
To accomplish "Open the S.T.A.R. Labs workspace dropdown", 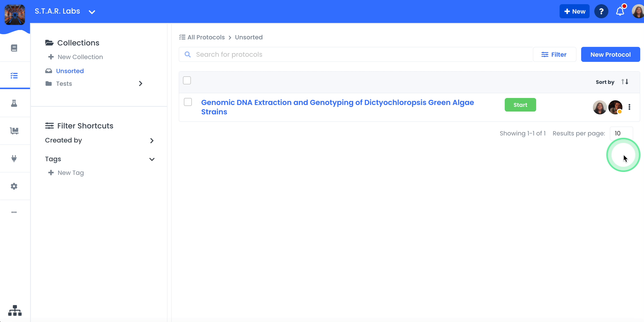I will click(91, 12).
